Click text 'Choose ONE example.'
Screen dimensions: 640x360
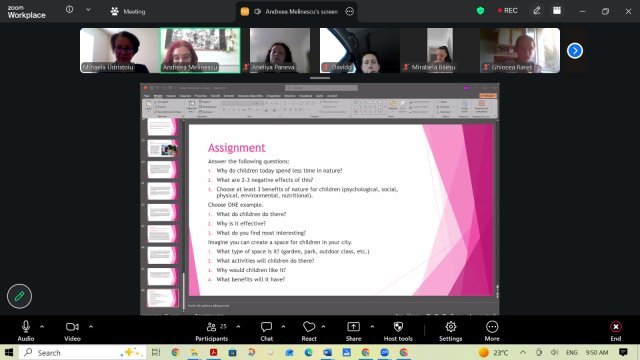236,205
